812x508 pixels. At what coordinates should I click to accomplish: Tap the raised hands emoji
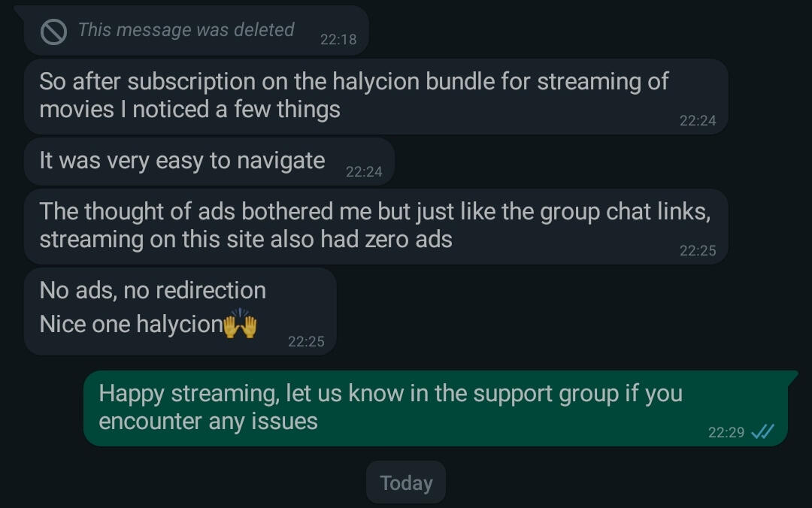(x=240, y=324)
